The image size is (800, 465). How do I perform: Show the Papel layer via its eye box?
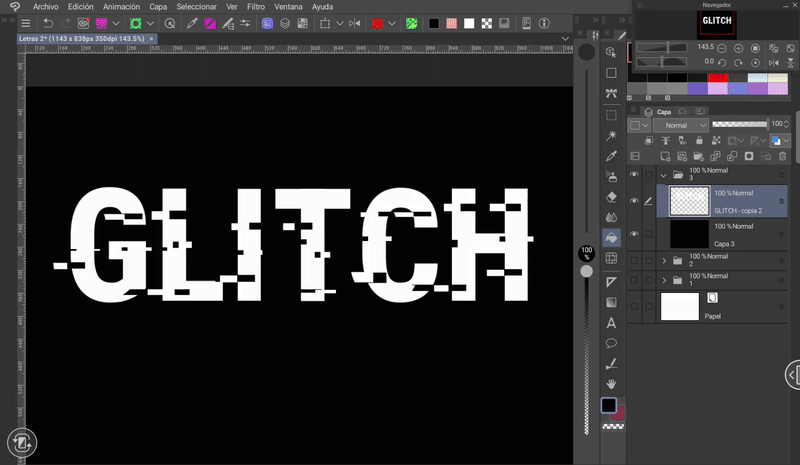(634, 306)
